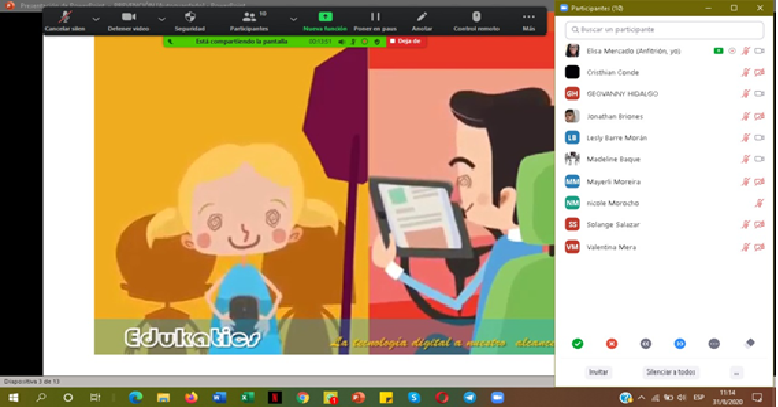
Task: Click the camera icon on Madeline Baque's row
Action: point(760,159)
